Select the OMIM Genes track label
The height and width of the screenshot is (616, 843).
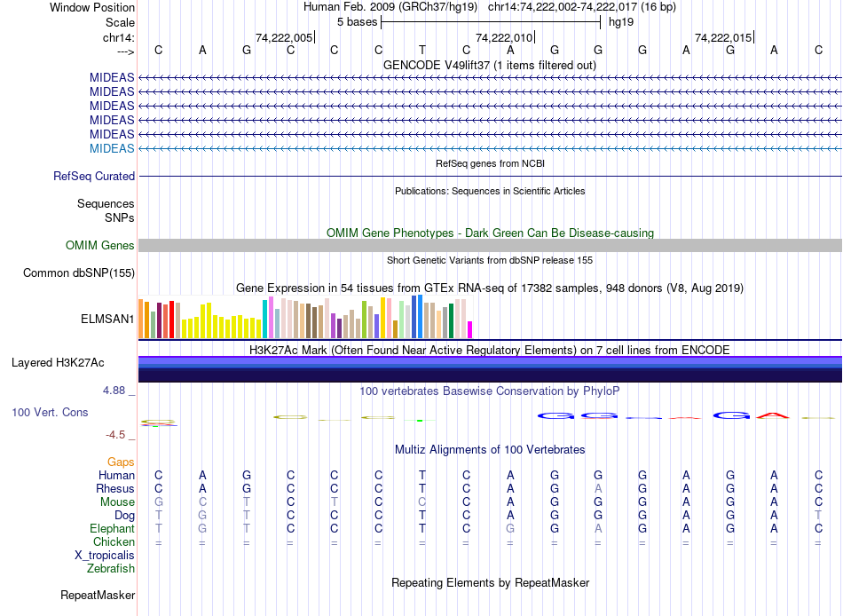[100, 245]
